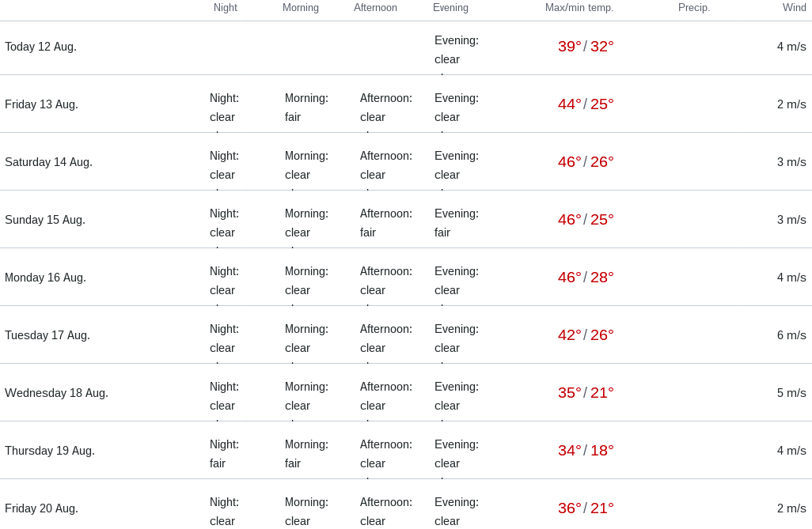The image size is (812, 529).
Task: Click Saturday 14 Aug. night clear icon
Action: coord(224,165)
